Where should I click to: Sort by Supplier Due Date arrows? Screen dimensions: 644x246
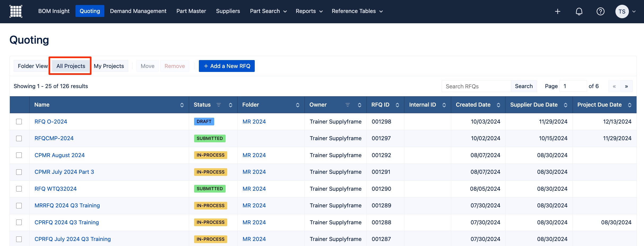pos(566,105)
